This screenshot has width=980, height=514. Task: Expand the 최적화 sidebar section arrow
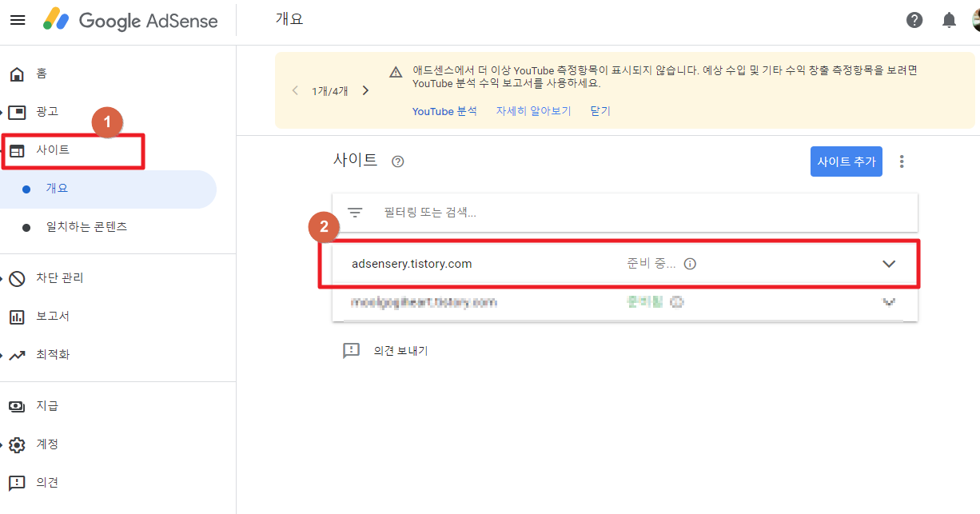(2, 355)
